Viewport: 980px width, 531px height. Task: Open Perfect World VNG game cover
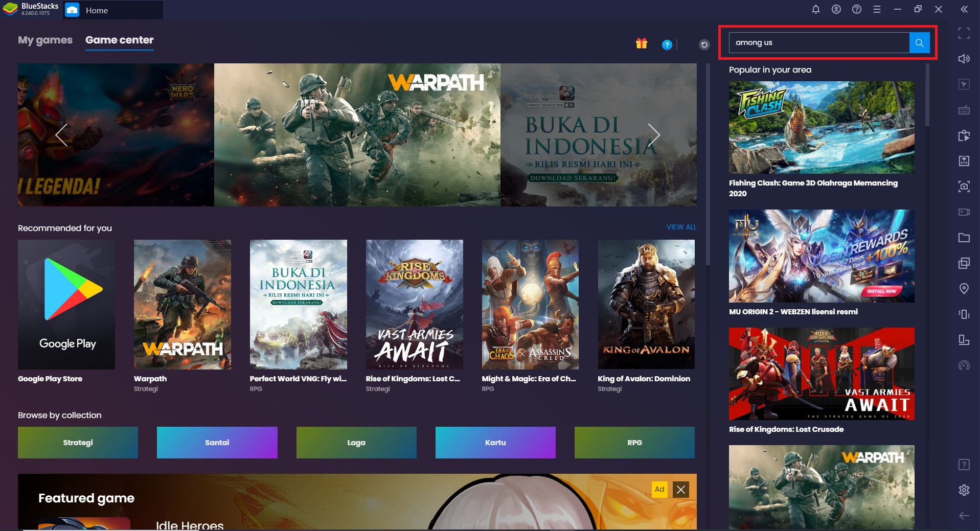(x=299, y=305)
